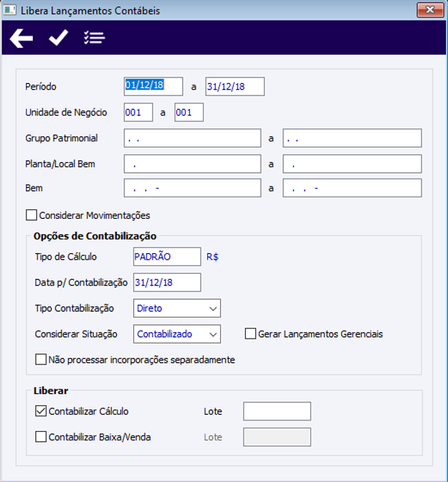Uncheck Contabilizar Cálculo checkbox
The width and height of the screenshot is (448, 482).
(41, 411)
